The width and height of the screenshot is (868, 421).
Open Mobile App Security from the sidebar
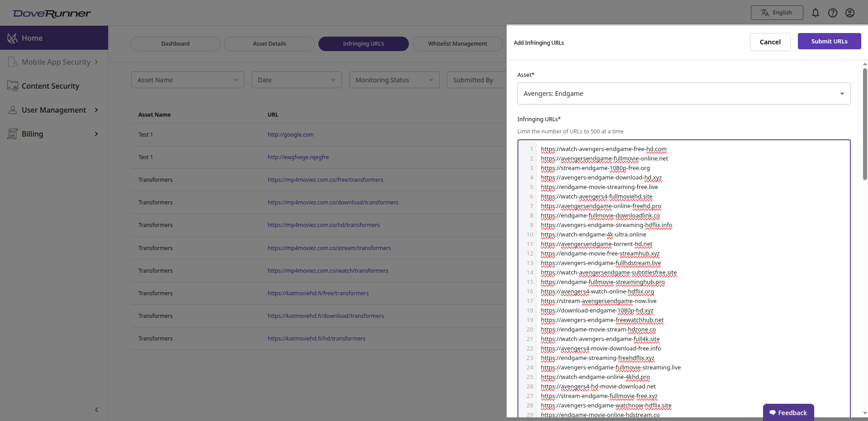[x=12, y=62]
